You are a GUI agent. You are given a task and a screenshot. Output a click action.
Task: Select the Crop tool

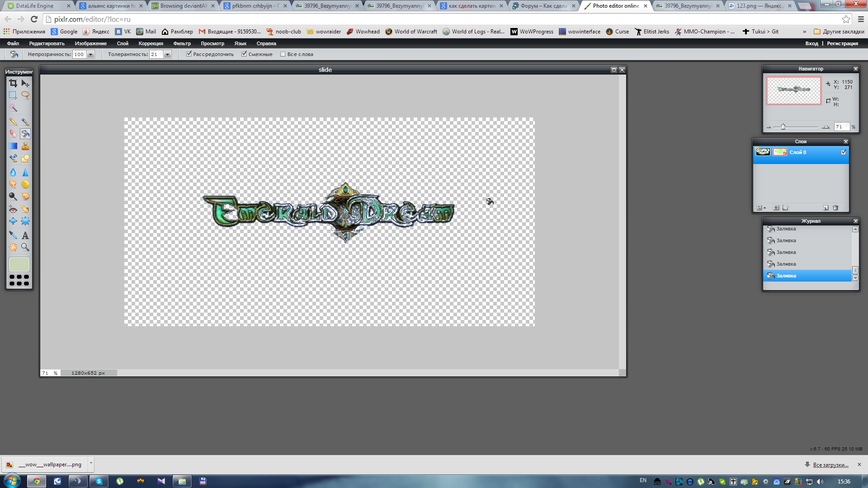pyautogui.click(x=13, y=83)
